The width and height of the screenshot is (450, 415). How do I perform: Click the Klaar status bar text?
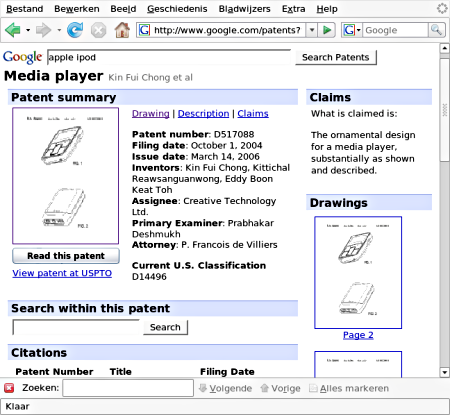[x=17, y=407]
